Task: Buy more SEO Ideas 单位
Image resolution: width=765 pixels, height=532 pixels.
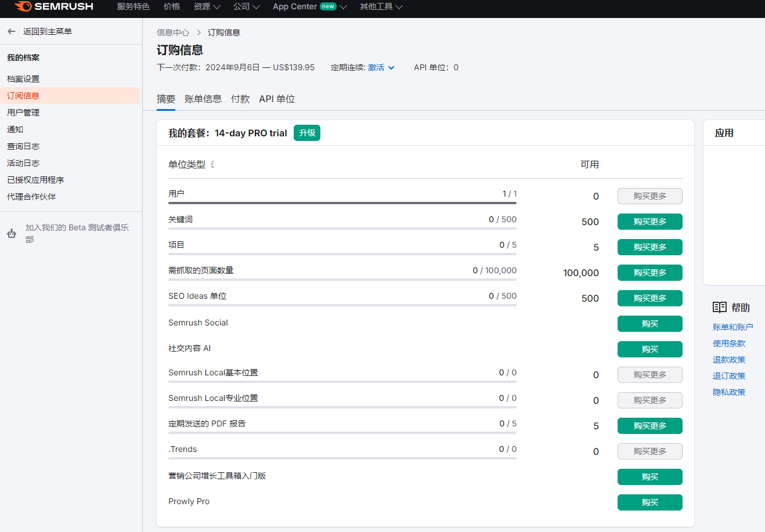Action: click(x=650, y=298)
